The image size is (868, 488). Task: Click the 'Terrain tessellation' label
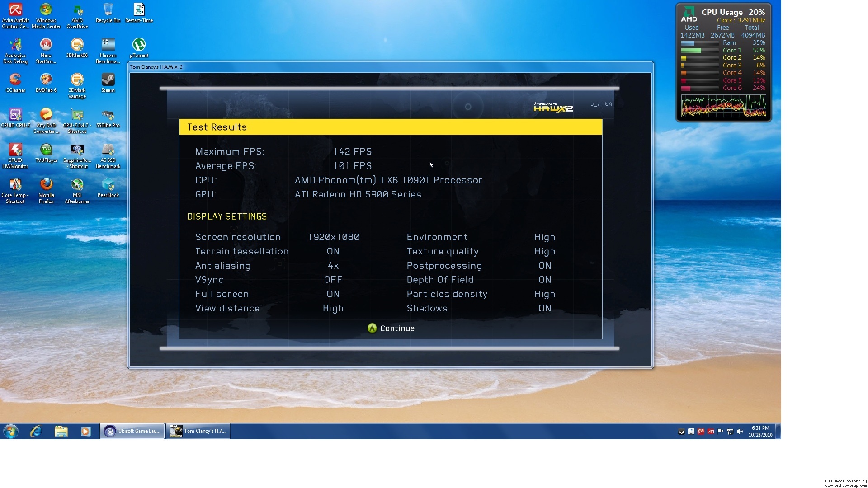coord(242,251)
